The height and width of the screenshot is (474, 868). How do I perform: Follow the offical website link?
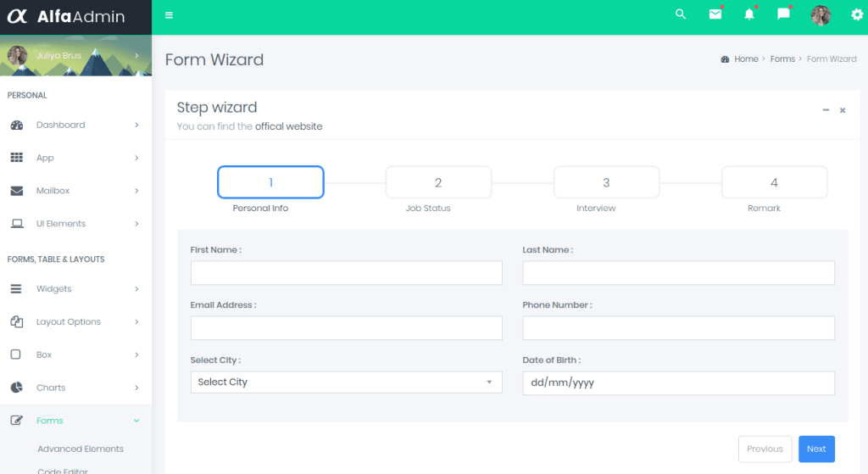[288, 126]
